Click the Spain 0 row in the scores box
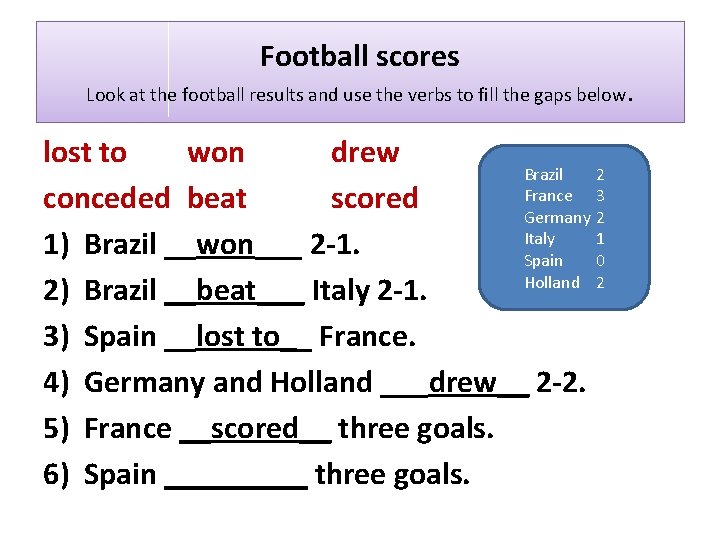 pyautogui.click(x=564, y=260)
